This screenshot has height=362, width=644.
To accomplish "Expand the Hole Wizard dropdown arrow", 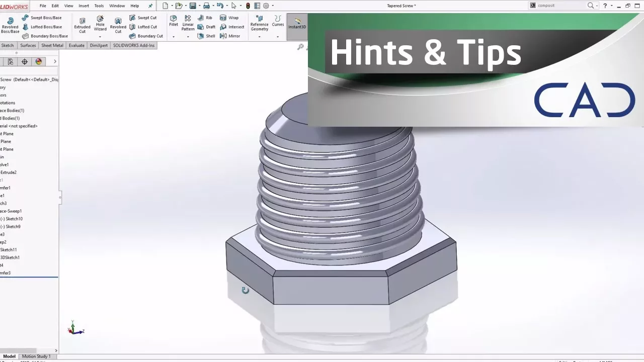I will (x=100, y=37).
